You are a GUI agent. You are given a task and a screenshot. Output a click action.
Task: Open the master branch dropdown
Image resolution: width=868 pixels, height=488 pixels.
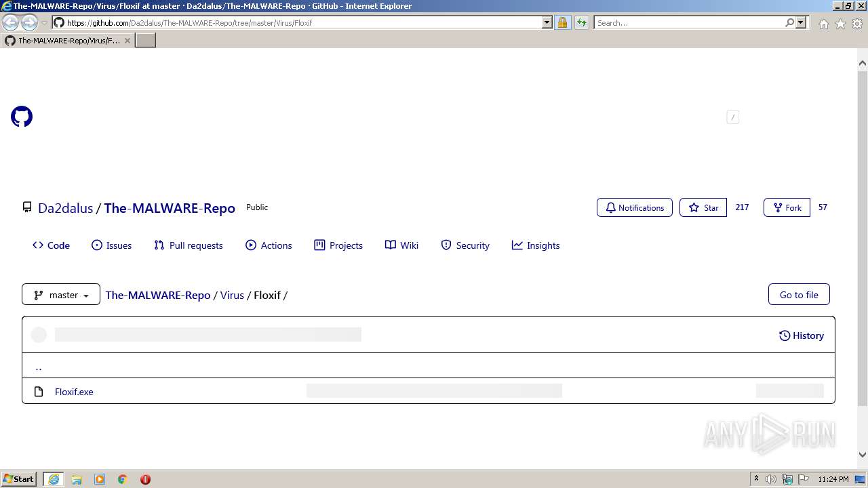tap(61, 295)
